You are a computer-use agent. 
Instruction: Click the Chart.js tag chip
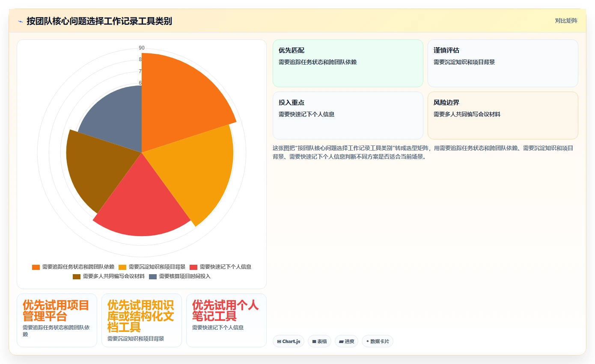click(x=289, y=341)
